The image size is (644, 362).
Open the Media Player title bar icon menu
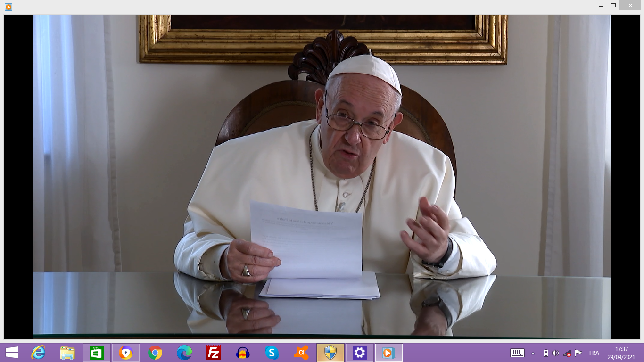point(8,7)
